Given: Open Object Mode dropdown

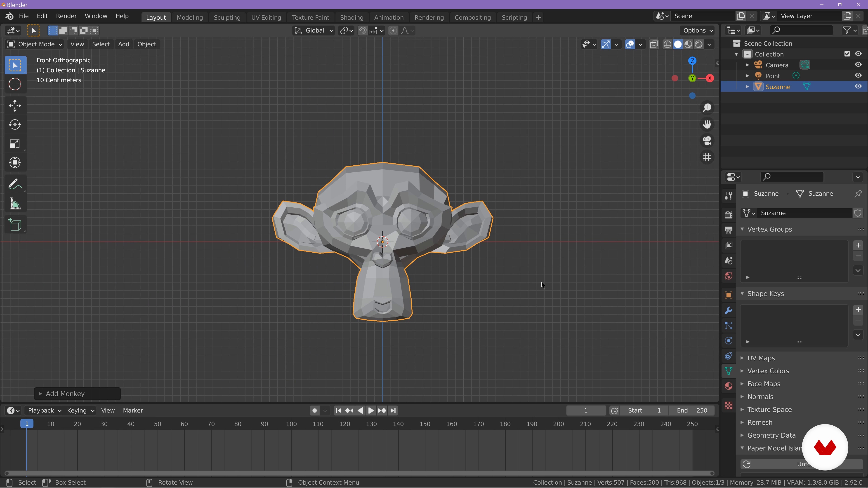Looking at the screenshot, I should point(35,44).
